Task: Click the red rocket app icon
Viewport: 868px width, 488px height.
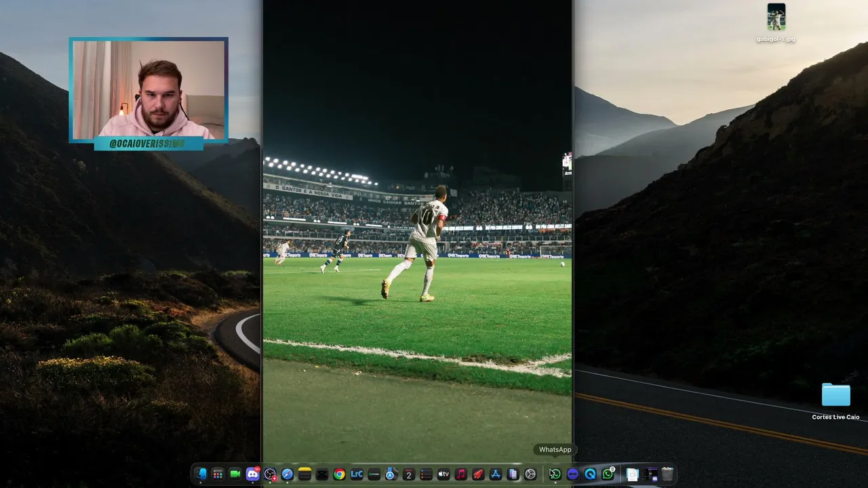Action: pos(478,474)
